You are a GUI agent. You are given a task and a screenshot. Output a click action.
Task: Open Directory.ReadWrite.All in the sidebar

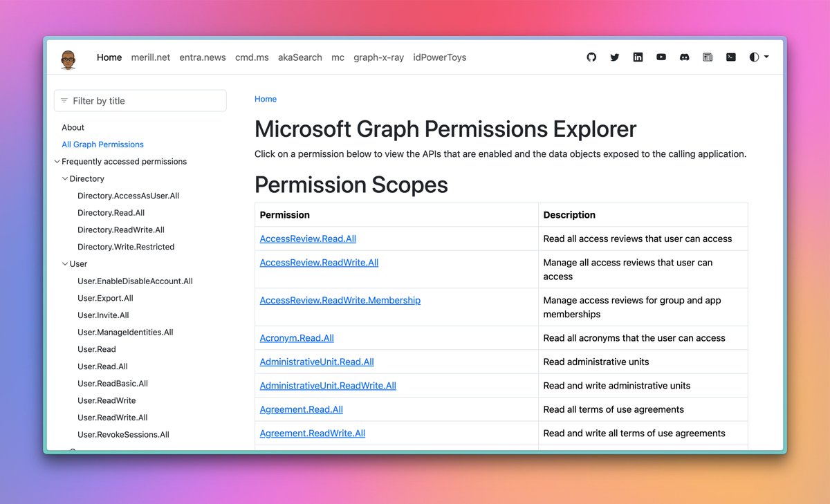tap(121, 230)
